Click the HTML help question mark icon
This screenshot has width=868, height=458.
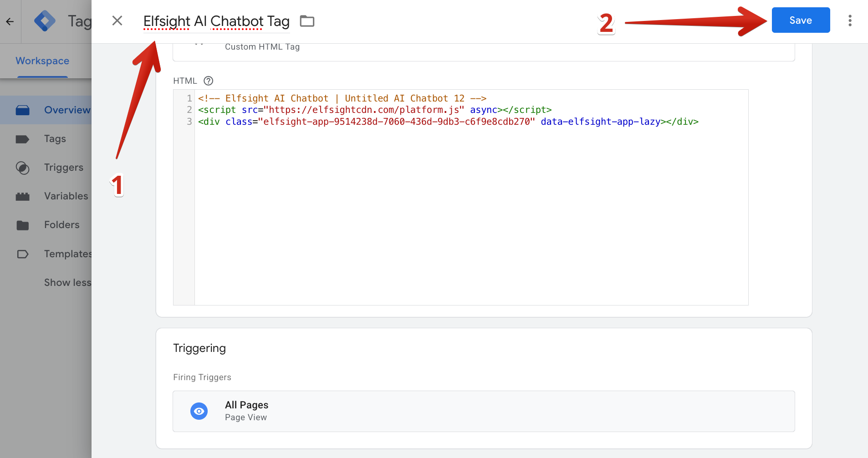coord(208,81)
